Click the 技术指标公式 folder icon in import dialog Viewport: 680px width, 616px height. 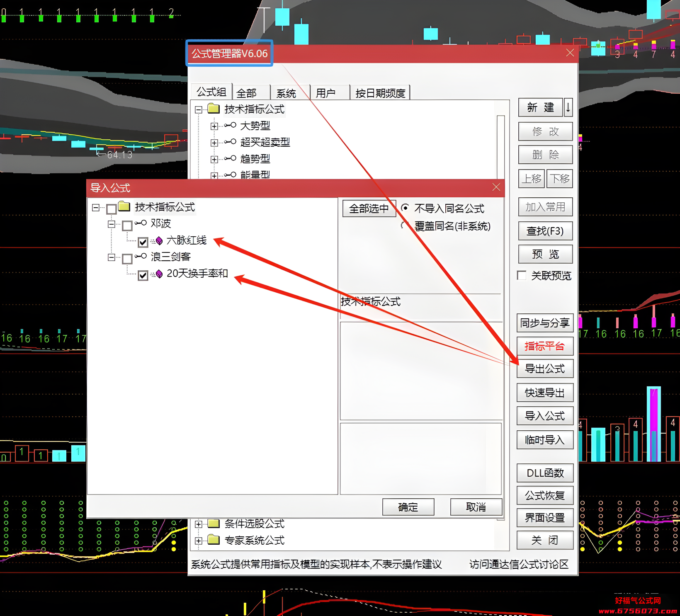[124, 206]
